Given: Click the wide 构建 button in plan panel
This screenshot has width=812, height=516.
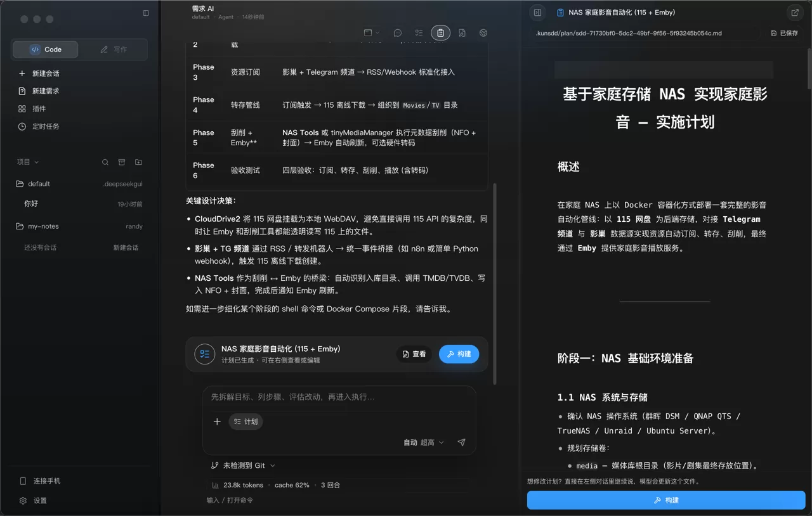Looking at the screenshot, I should [666, 500].
